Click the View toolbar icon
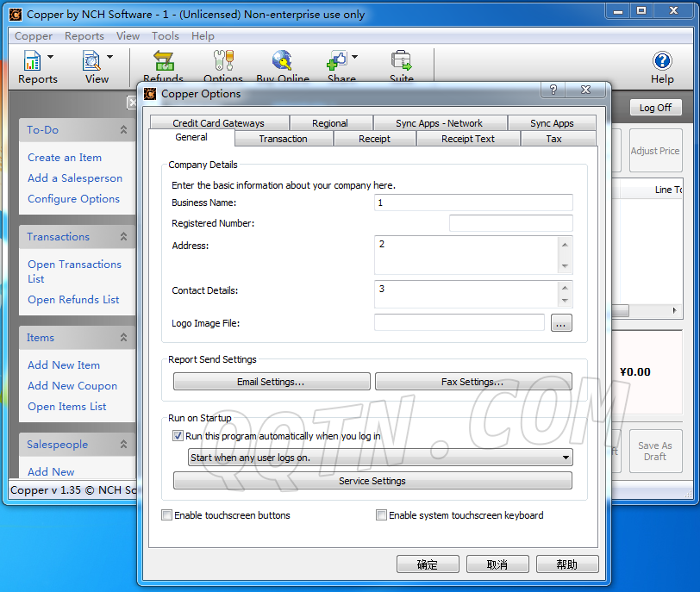Image resolution: width=700 pixels, height=592 pixels. (91, 61)
